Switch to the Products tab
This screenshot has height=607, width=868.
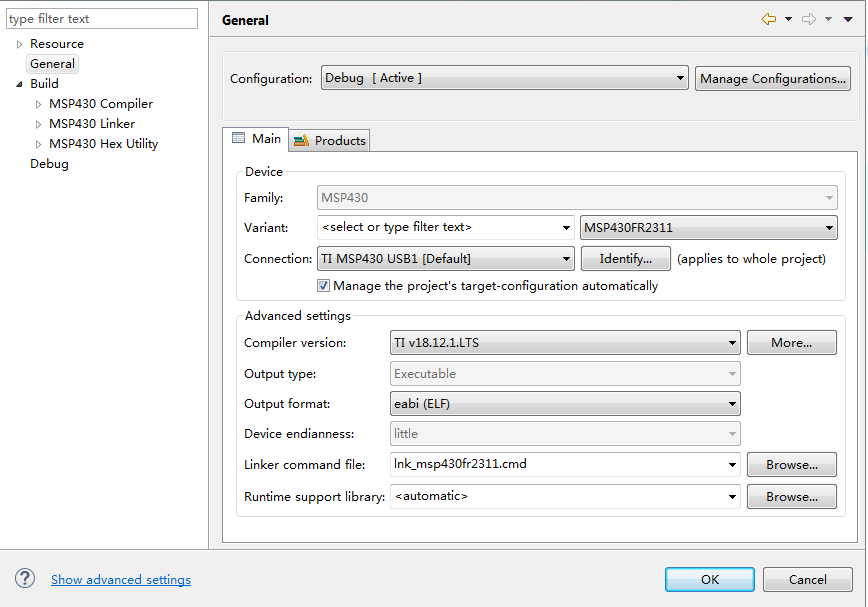point(330,140)
